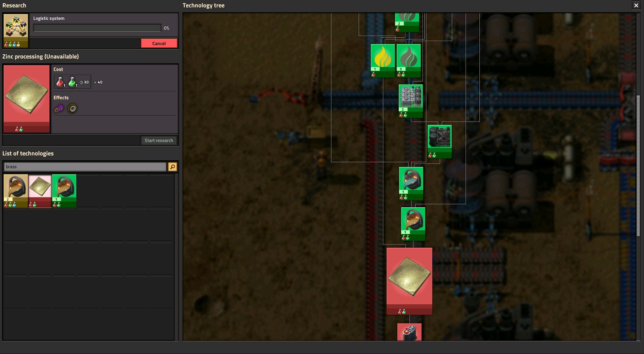Image resolution: width=644 pixels, height=354 pixels.
Task: Select the green level 1 foundry technology in list
Action: 64,191
